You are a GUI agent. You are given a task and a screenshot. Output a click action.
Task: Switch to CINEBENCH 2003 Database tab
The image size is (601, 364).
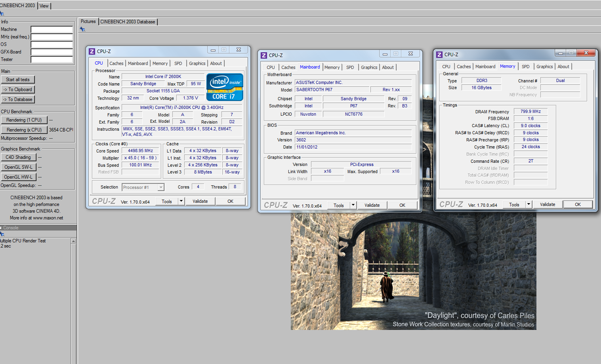point(128,22)
